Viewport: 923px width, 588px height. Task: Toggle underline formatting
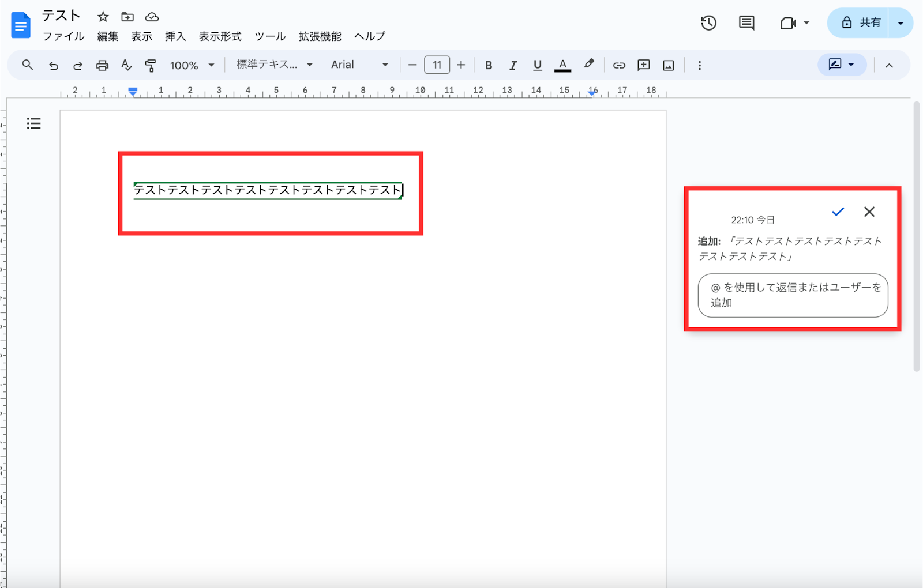coord(537,65)
